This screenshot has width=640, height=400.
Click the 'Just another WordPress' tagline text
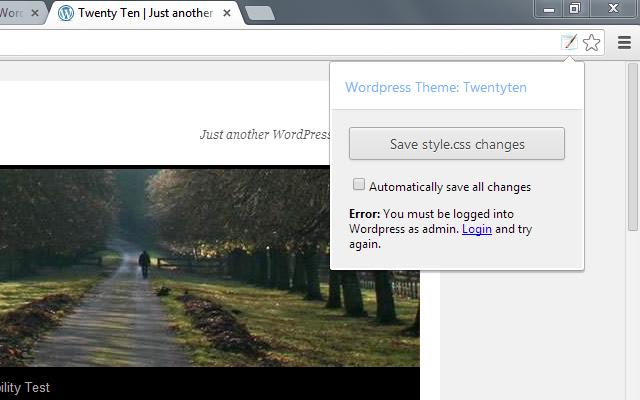(264, 134)
